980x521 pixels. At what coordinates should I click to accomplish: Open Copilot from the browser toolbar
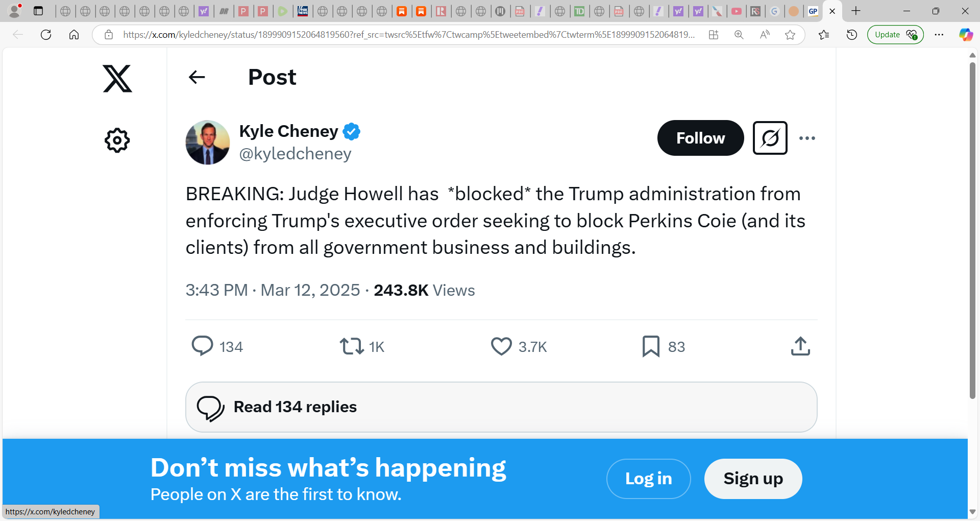[x=965, y=34]
